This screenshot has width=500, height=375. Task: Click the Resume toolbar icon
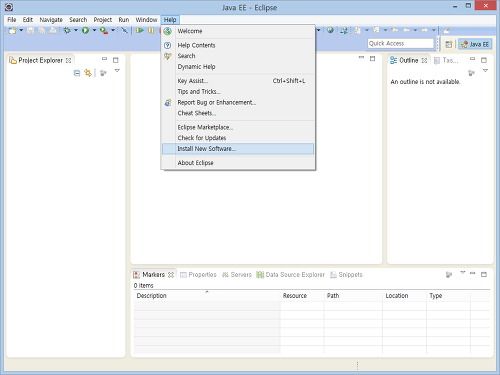coord(140,30)
